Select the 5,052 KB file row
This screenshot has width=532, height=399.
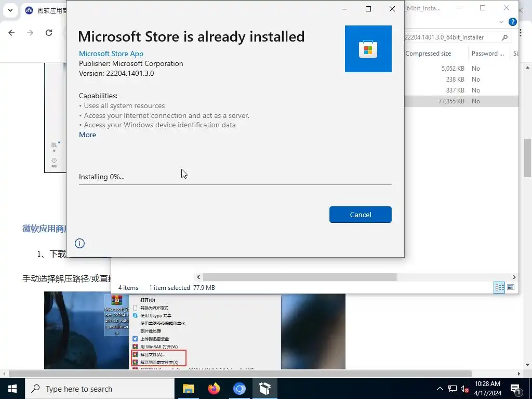pos(461,68)
